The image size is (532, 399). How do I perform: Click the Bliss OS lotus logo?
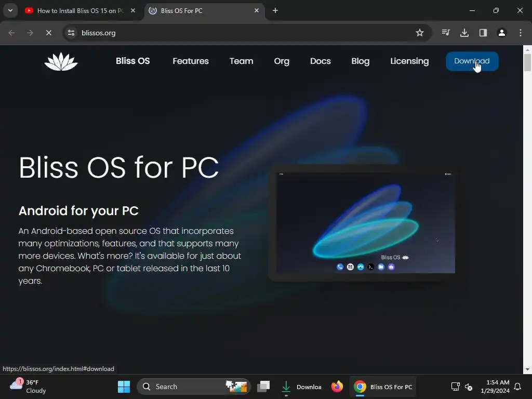tap(61, 61)
